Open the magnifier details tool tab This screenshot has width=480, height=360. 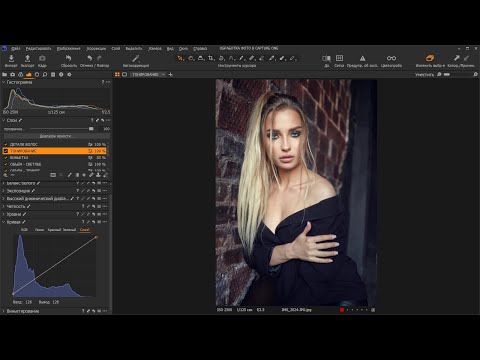(45, 75)
